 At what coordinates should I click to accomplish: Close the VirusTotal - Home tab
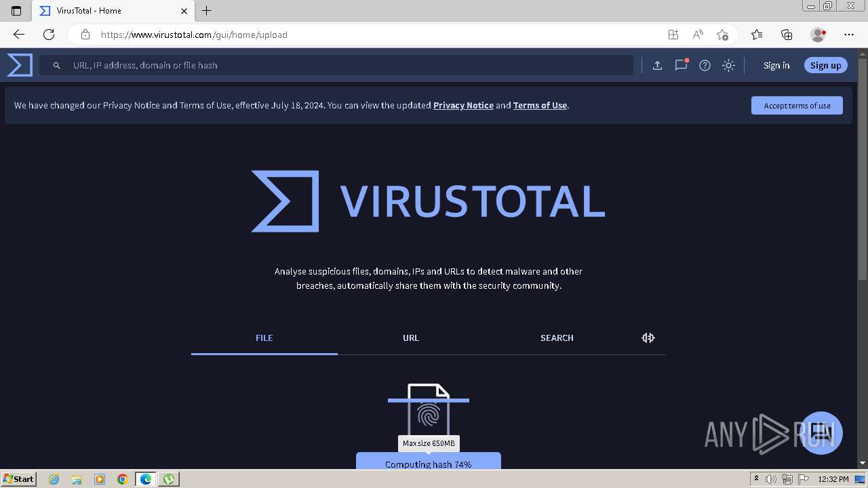(184, 11)
